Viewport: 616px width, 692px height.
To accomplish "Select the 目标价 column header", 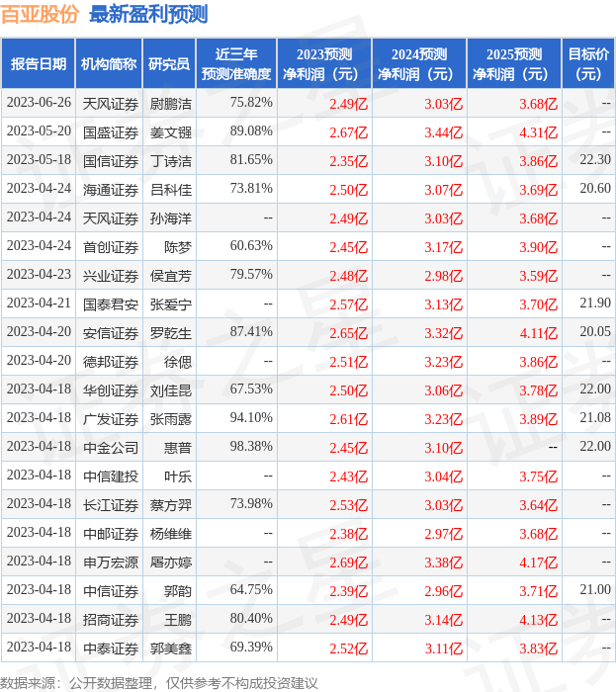I will [588, 63].
